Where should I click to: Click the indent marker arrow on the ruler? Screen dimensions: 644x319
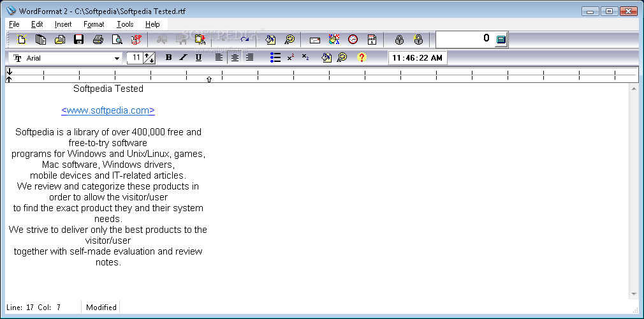coord(209,79)
